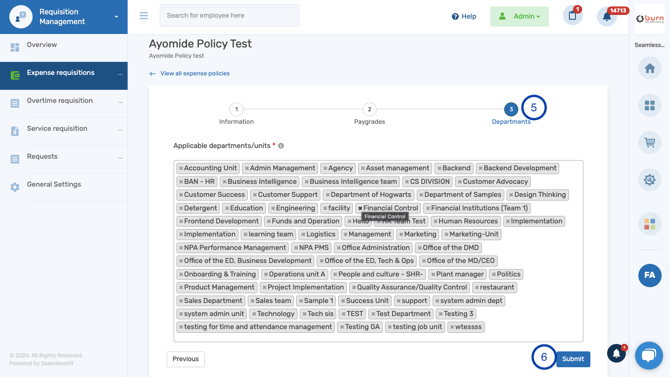
Task: Click the colorful squares app icon
Action: [x=649, y=224]
